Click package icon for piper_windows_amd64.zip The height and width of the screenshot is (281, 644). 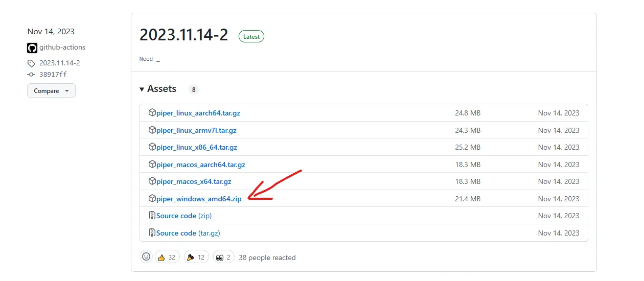[x=152, y=199]
